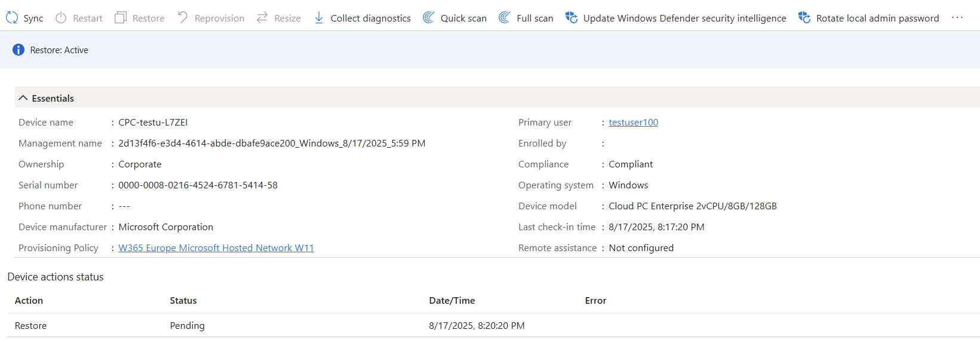The width and height of the screenshot is (980, 342).
Task: Open W365 Europe provisioning policy link
Action: click(x=216, y=248)
